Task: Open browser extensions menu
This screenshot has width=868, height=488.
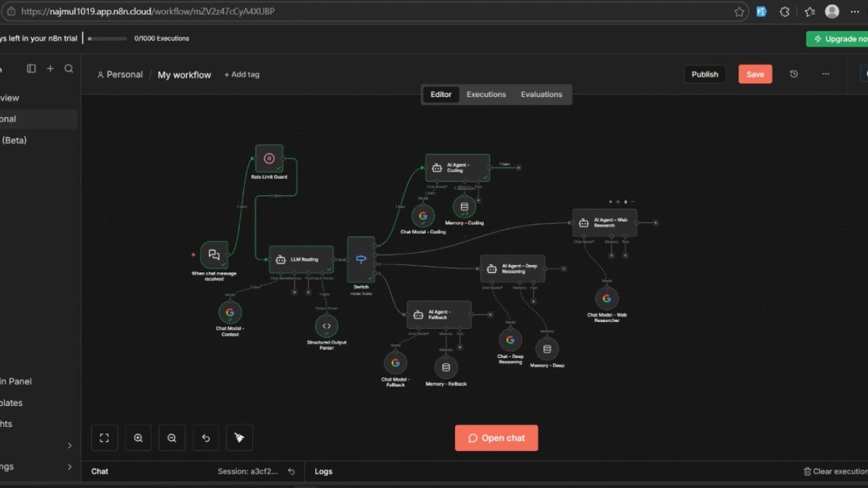Action: 785,12
